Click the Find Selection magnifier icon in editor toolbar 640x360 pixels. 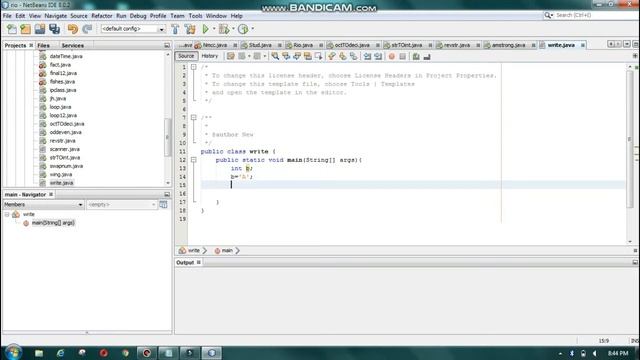click(275, 56)
